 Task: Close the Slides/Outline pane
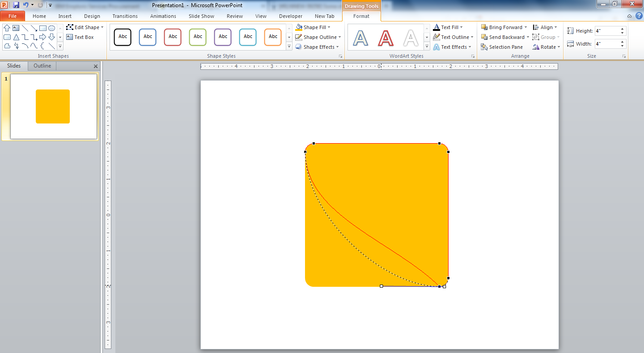coord(96,66)
